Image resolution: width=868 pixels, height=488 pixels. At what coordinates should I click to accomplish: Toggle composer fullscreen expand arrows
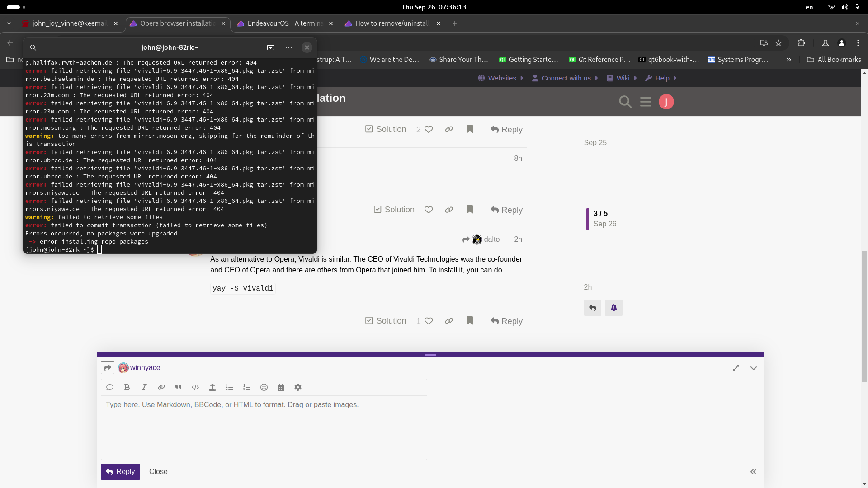(x=736, y=368)
